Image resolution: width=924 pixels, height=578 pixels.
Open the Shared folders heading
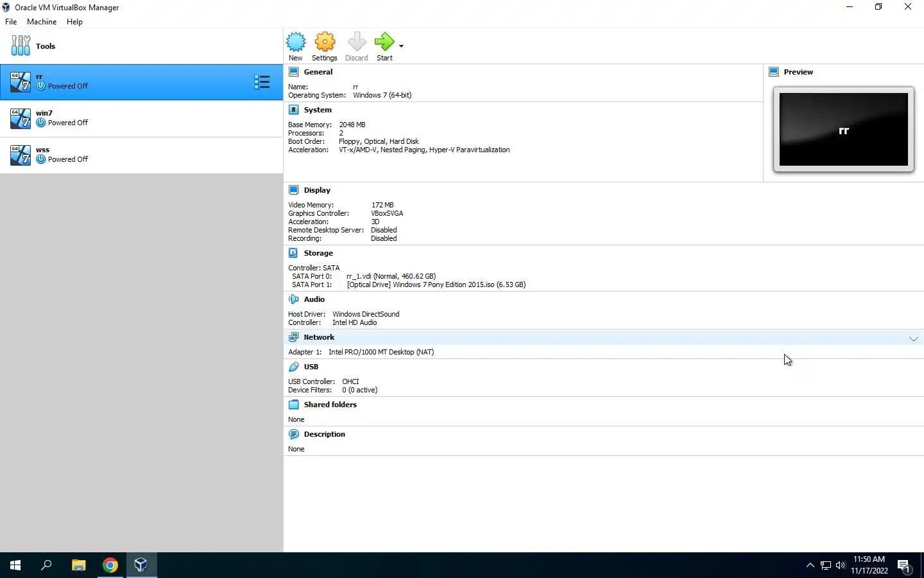[x=330, y=405]
